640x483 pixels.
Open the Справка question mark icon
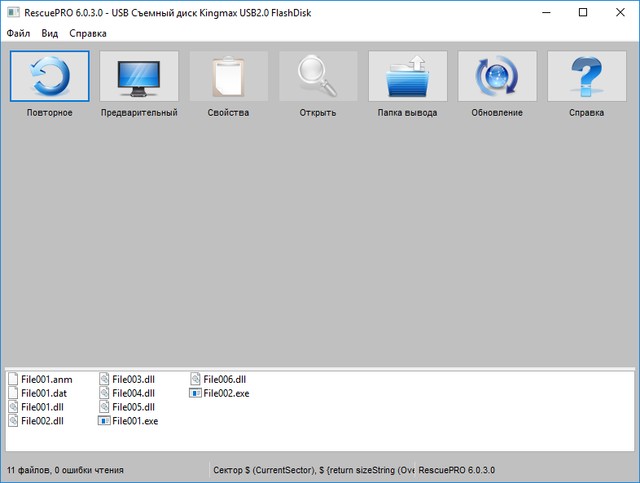tap(586, 76)
